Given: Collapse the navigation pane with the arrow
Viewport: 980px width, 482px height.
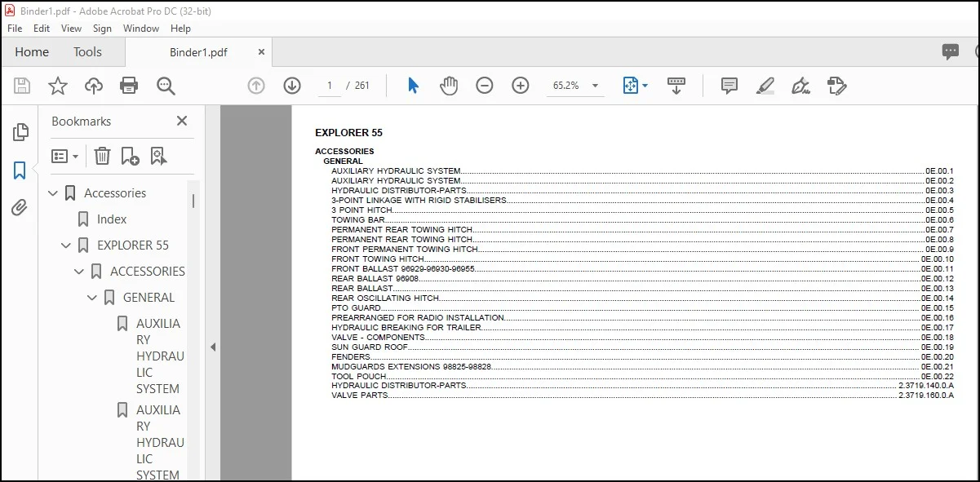Looking at the screenshot, I should (x=212, y=347).
